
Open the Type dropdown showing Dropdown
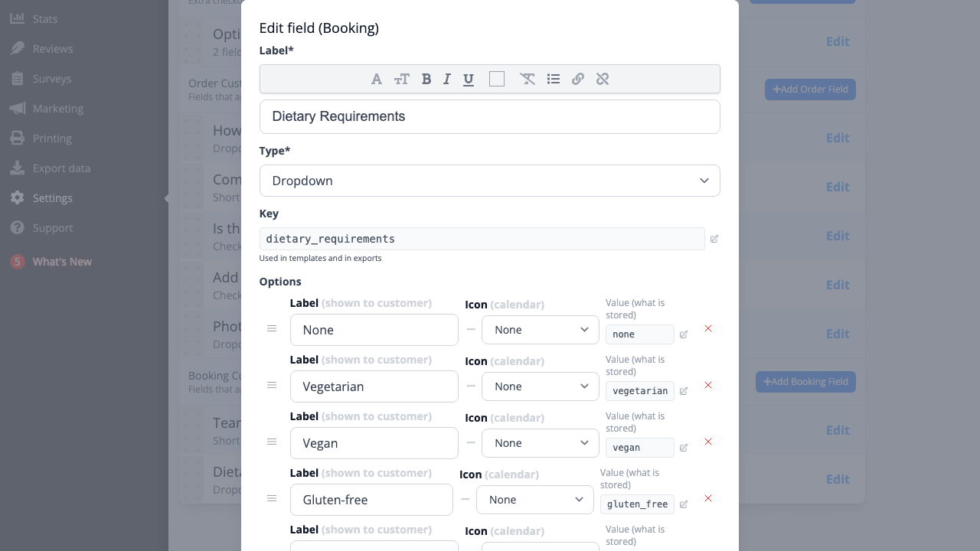(x=490, y=181)
